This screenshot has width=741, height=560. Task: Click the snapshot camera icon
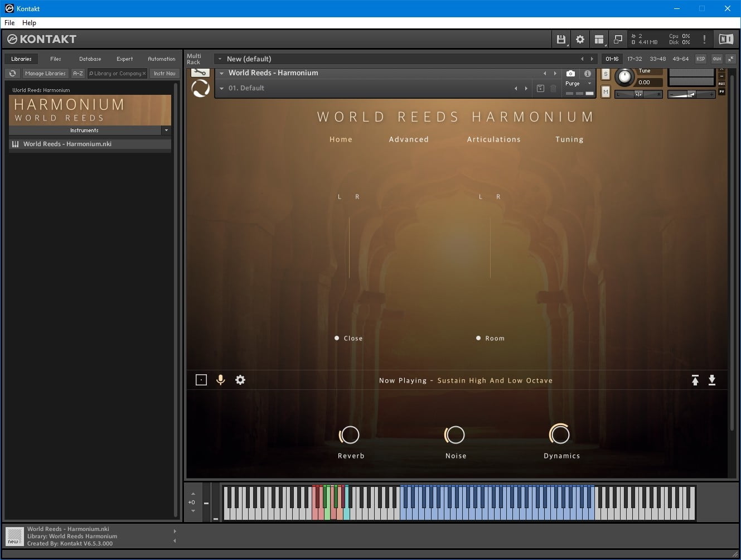(570, 73)
